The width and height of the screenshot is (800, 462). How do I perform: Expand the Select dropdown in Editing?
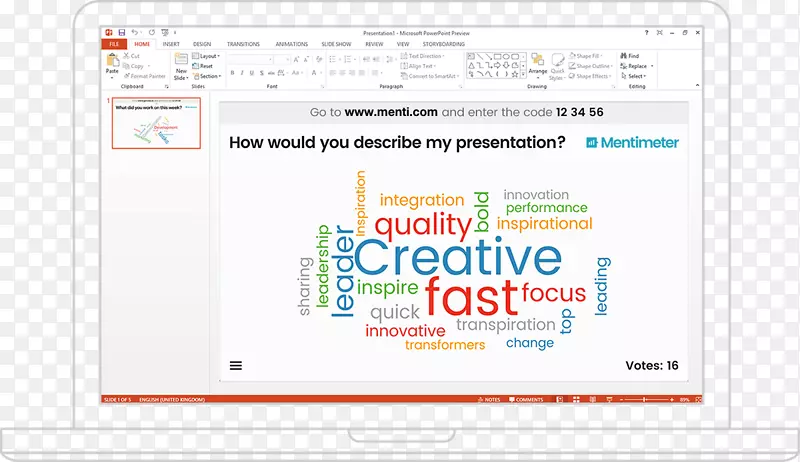[634, 76]
